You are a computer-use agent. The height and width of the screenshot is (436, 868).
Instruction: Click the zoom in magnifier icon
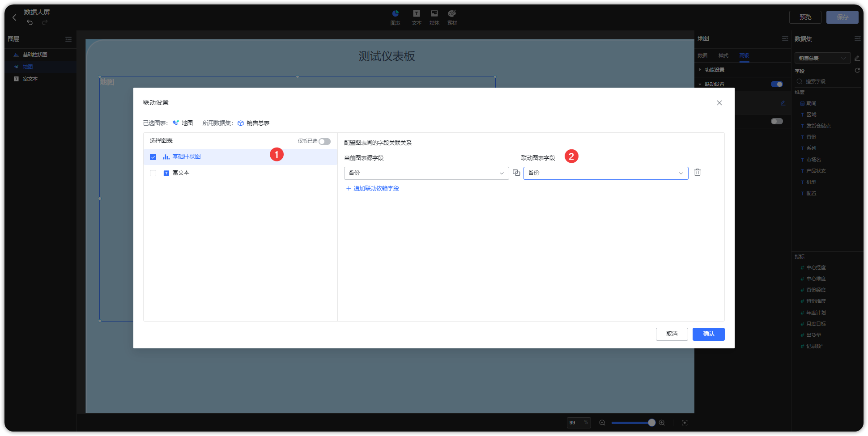coord(662,423)
